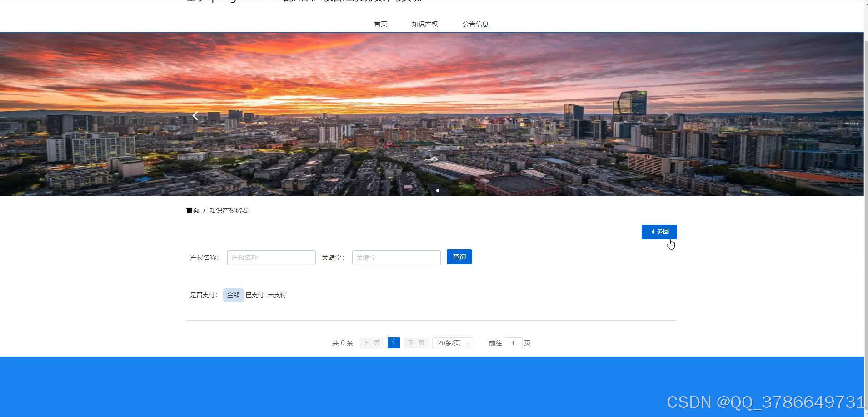Screen dimensions: 868x417
Task: Open 首页 from the breadcrumb
Action: coord(192,210)
